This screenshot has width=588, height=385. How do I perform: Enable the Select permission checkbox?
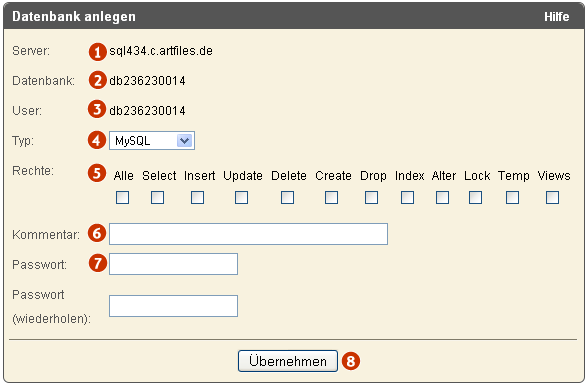pyautogui.click(x=158, y=198)
